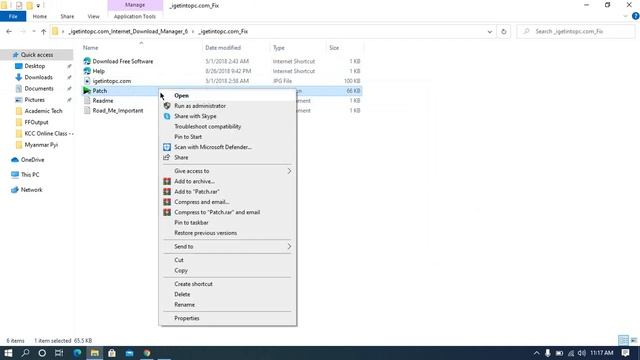Expand Send to submenu

click(x=227, y=247)
